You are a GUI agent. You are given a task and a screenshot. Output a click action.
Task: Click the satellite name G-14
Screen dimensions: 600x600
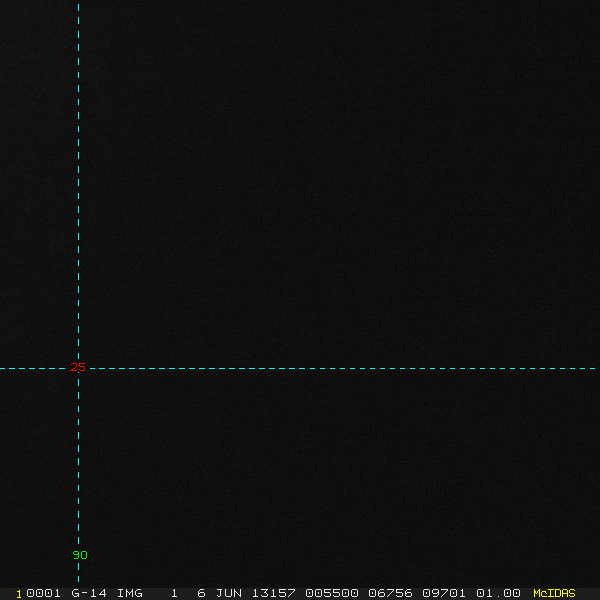pos(89,593)
